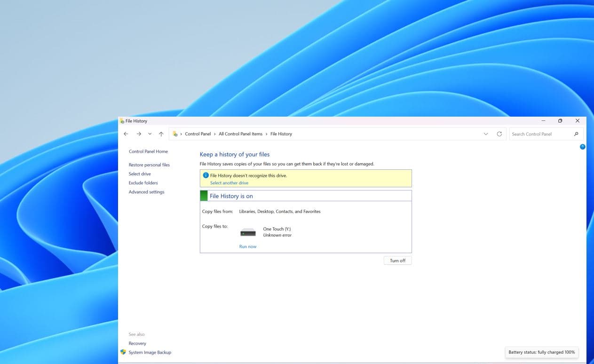Click the up navigation arrow

click(161, 134)
